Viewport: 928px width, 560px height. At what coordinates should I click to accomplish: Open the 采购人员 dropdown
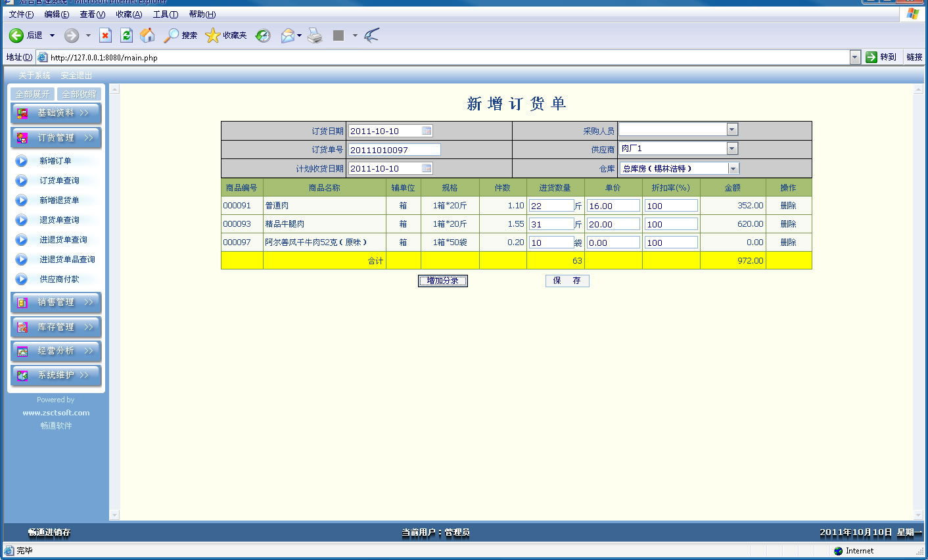click(x=732, y=129)
